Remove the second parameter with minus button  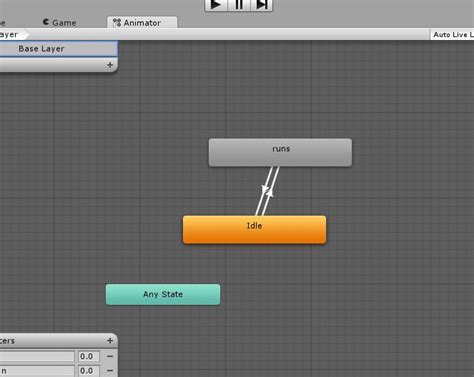(x=110, y=371)
